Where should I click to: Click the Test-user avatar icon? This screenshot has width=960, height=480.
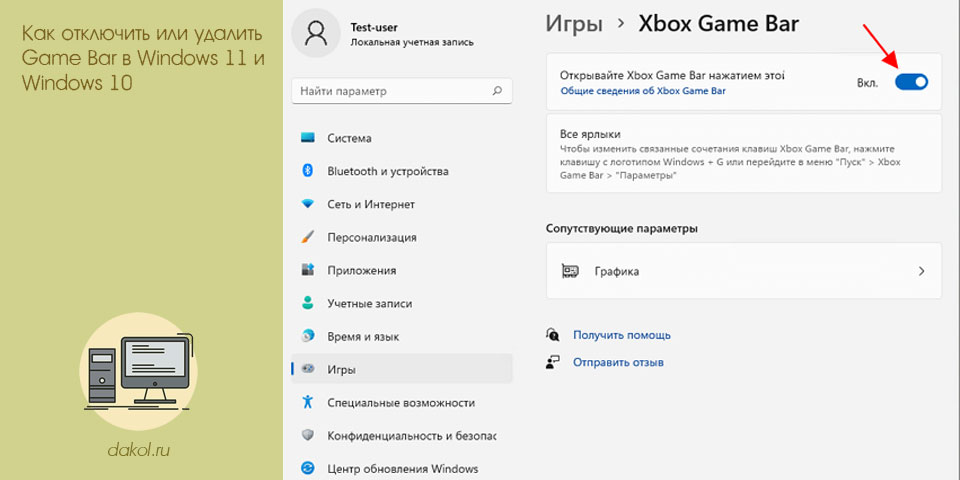pos(316,34)
